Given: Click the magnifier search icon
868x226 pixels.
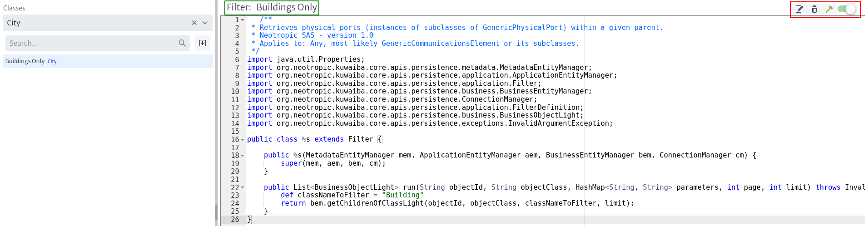Looking at the screenshot, I should pos(182,43).
